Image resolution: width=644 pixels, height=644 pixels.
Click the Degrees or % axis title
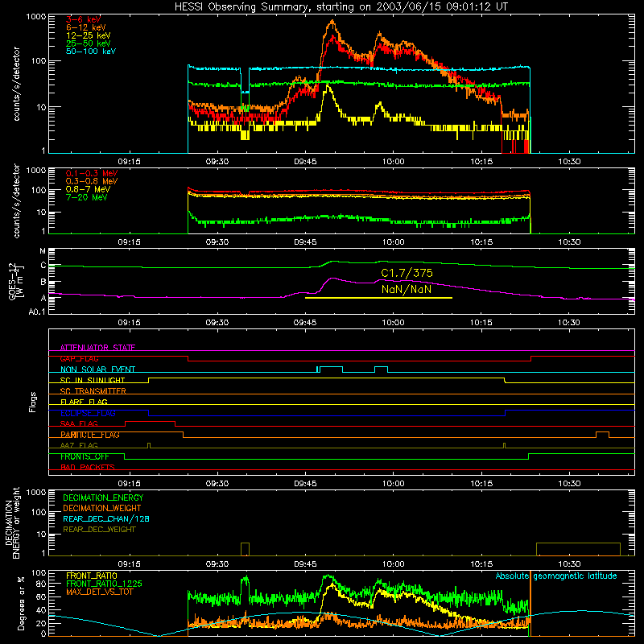[x=21, y=603]
